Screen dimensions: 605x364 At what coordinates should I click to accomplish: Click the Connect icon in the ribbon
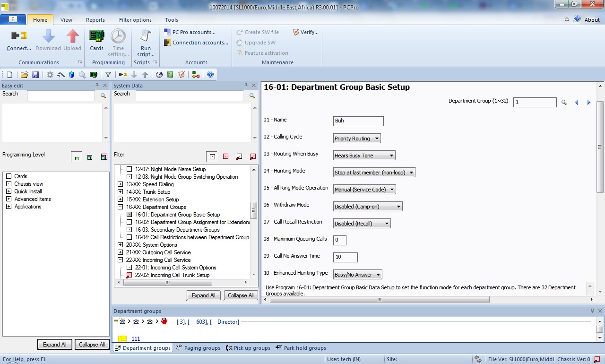point(19,36)
